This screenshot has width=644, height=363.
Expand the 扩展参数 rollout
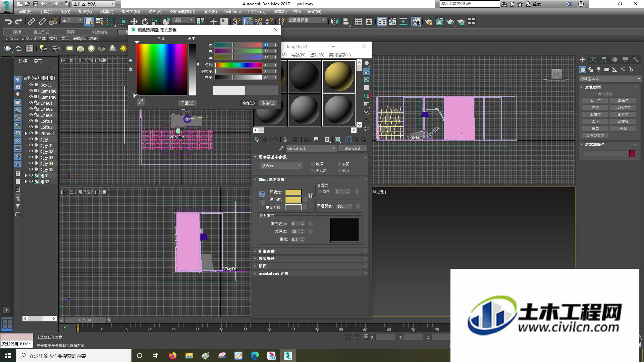(310, 251)
